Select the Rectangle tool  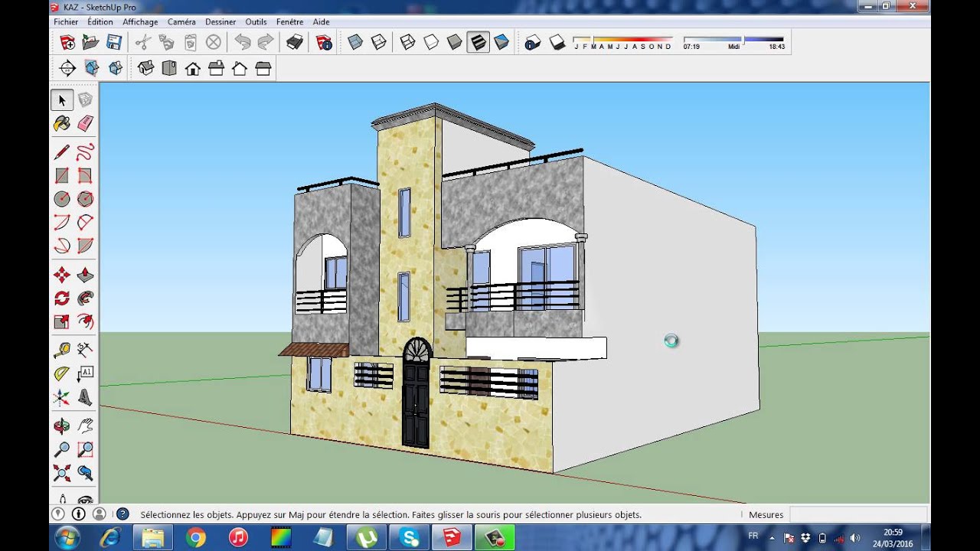pos(62,175)
